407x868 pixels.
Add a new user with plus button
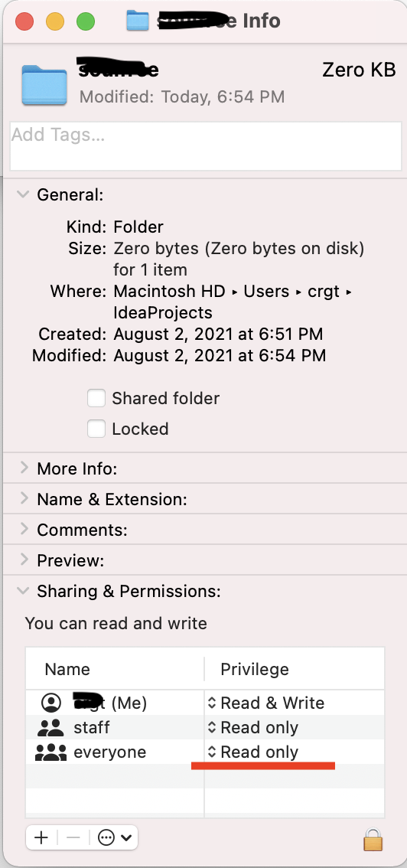coord(41,837)
